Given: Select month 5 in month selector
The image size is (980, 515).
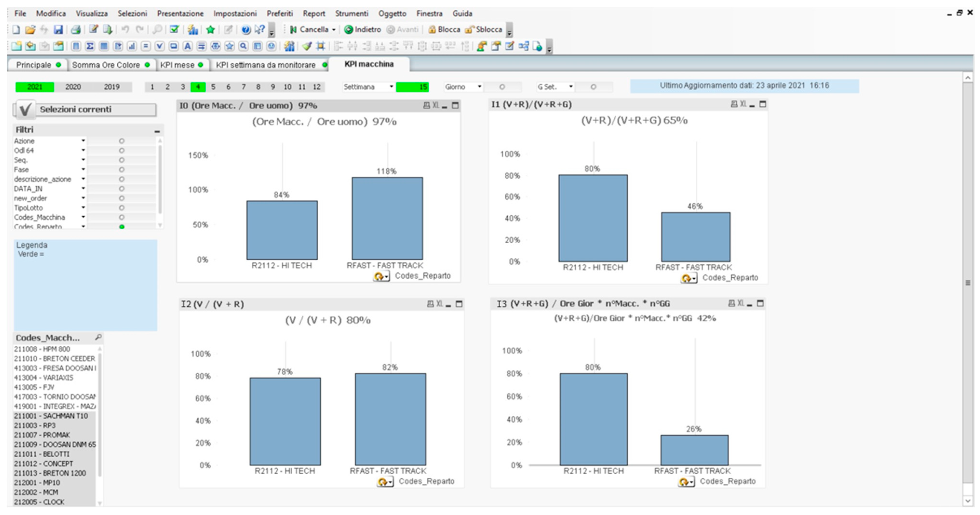Looking at the screenshot, I should click(213, 87).
